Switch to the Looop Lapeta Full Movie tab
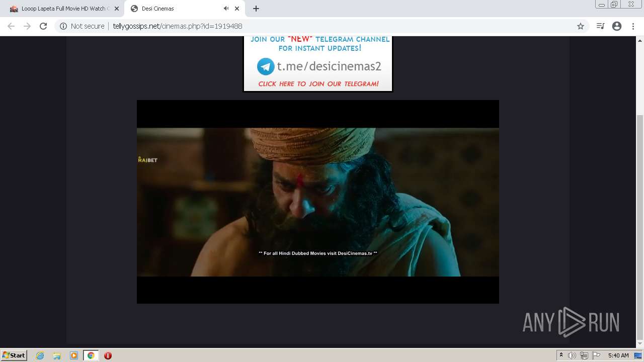The image size is (644, 362). (x=63, y=9)
